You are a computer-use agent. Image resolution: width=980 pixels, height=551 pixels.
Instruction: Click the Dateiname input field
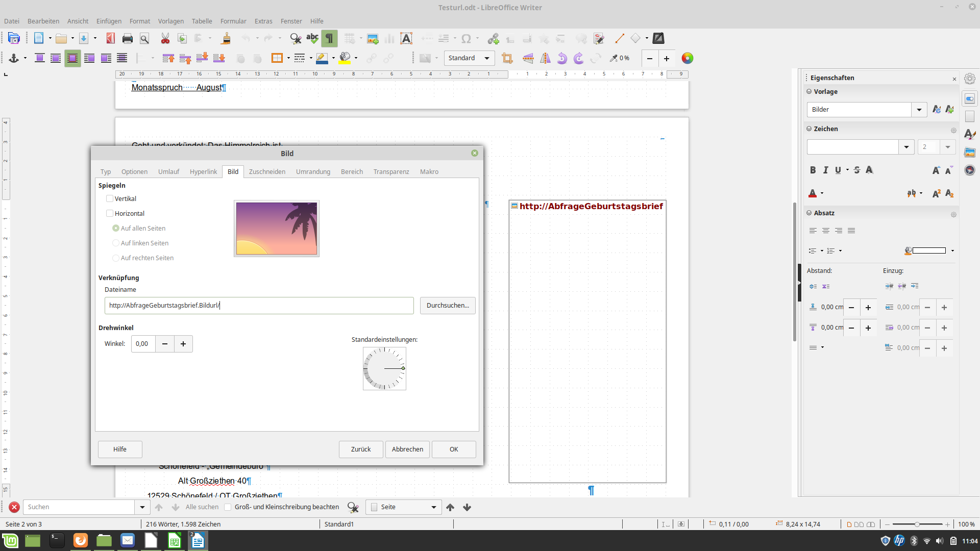259,306
